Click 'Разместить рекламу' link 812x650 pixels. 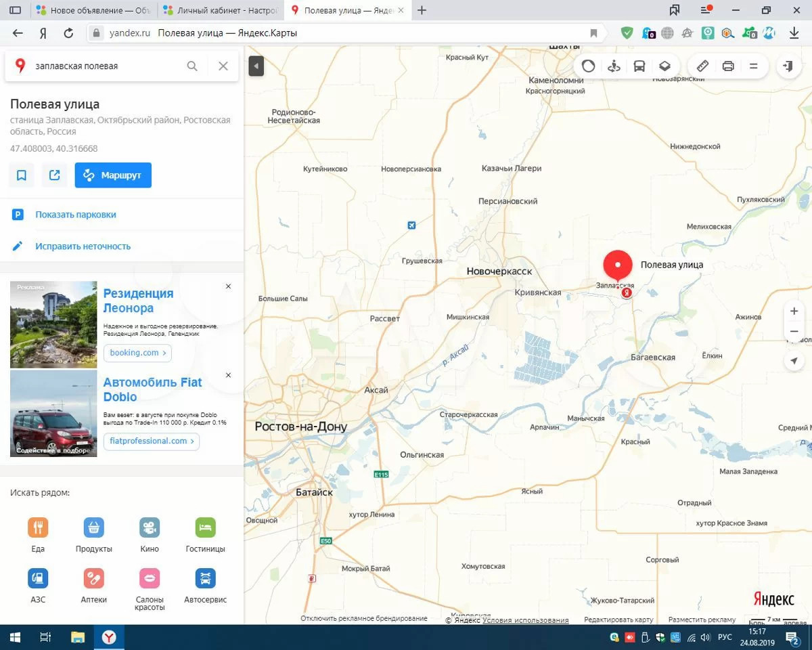(x=702, y=620)
